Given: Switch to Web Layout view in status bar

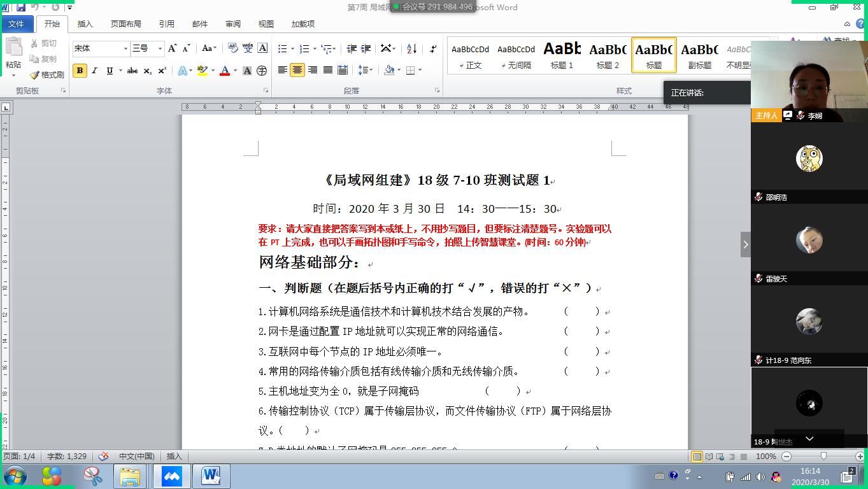Looking at the screenshot, I should 720,457.
